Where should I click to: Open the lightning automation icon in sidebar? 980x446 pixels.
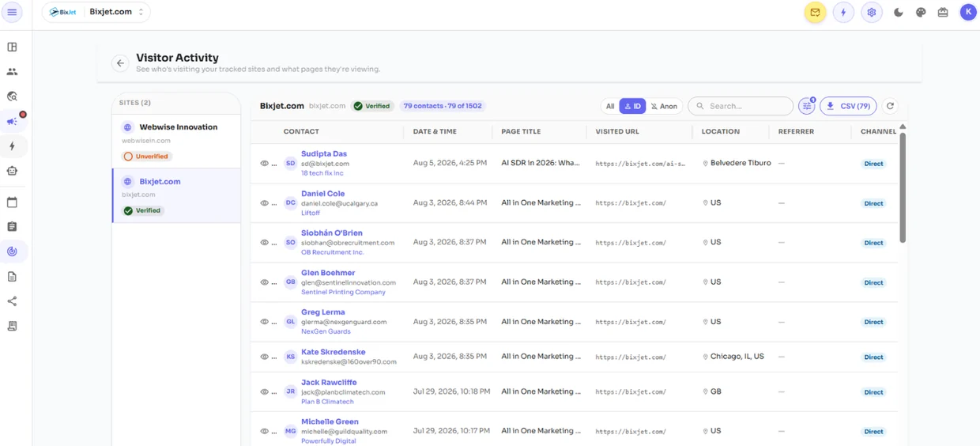[x=12, y=146]
